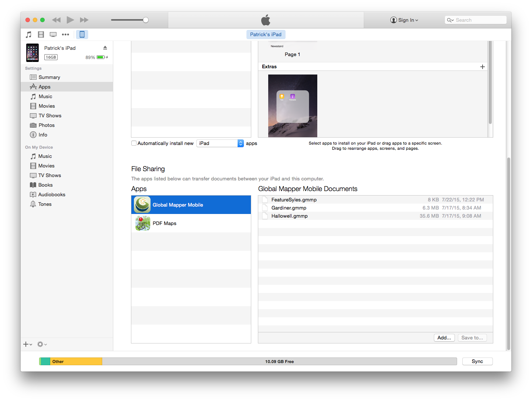Eject Patrick's iPad
Screen dimensions: 532x401
pos(105,48)
